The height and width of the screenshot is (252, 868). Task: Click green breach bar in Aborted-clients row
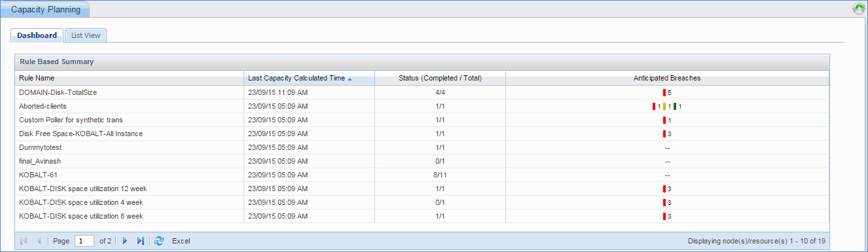675,106
